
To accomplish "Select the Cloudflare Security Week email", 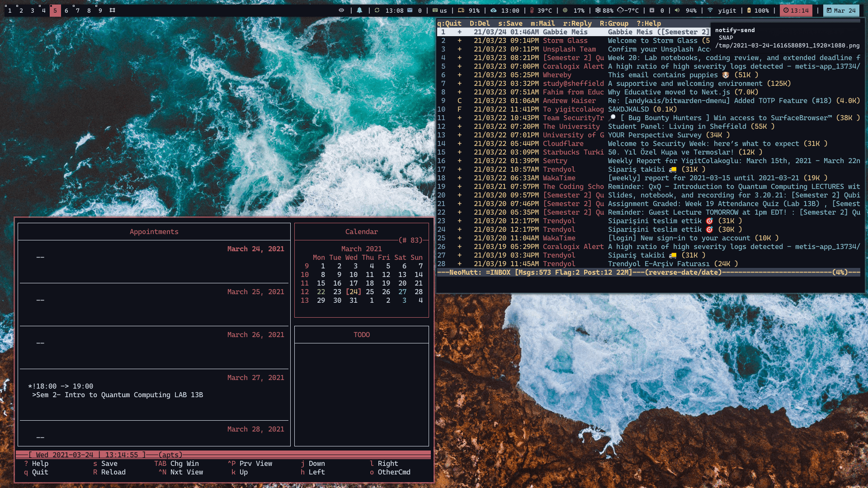I will pos(649,144).
